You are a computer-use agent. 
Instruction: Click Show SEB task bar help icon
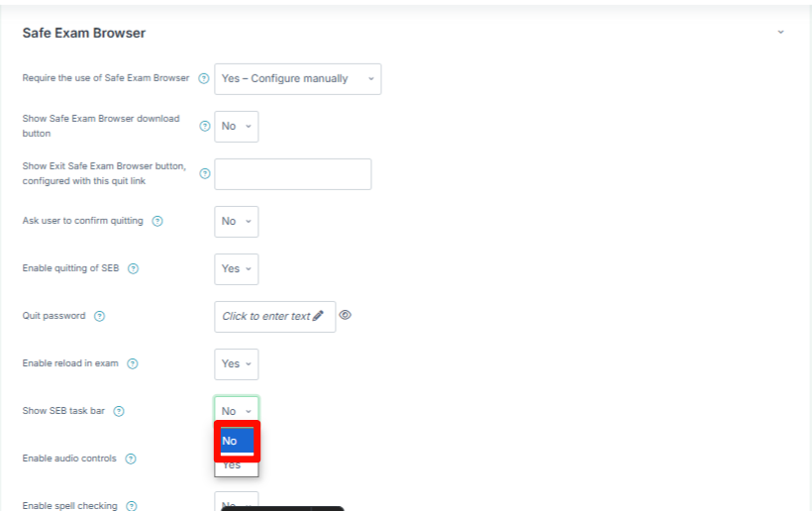coord(119,411)
